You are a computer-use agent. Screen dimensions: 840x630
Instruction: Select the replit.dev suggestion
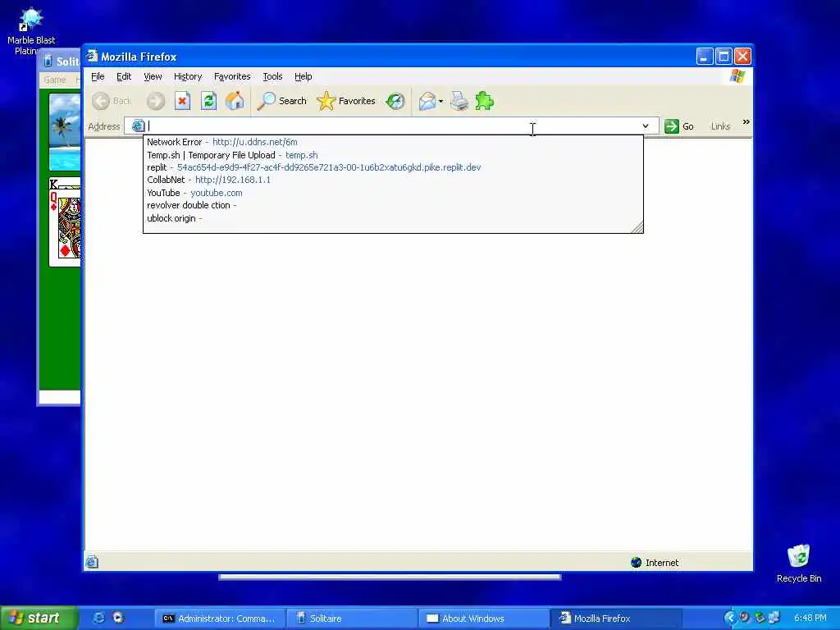point(393,167)
